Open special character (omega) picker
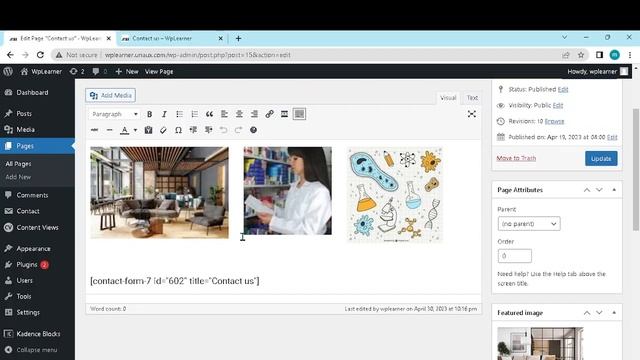 [x=178, y=130]
